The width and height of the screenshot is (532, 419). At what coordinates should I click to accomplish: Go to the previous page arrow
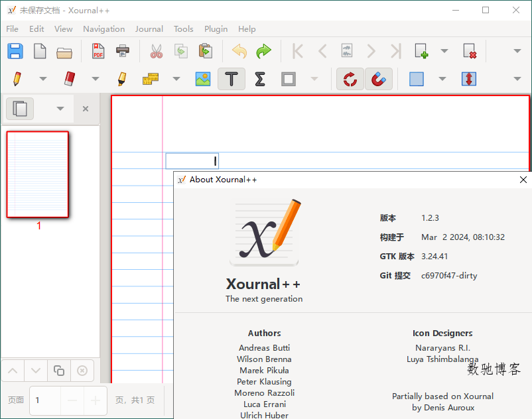click(322, 51)
